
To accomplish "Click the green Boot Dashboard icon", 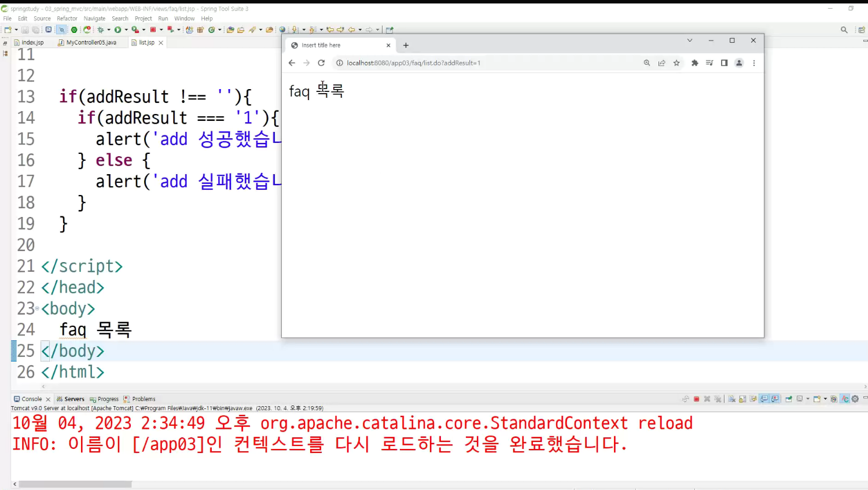I will click(73, 30).
